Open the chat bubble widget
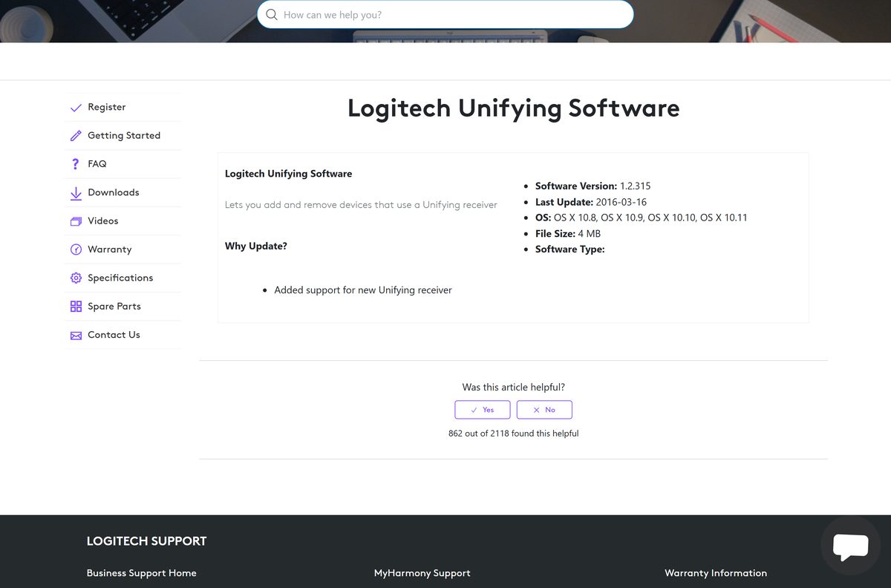The image size is (891, 588). [850, 546]
